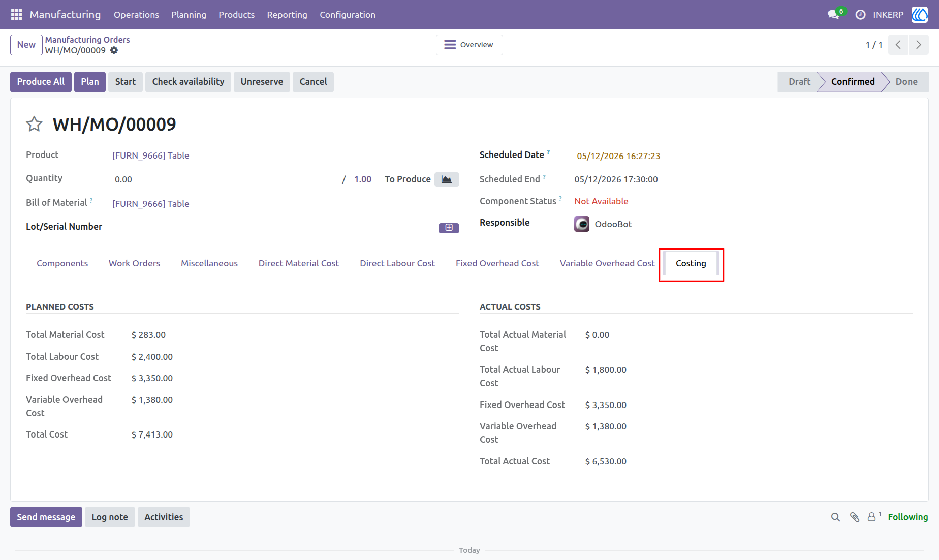The width and height of the screenshot is (939, 560).
Task: Switch to the Miscellaneous tab
Action: [209, 263]
